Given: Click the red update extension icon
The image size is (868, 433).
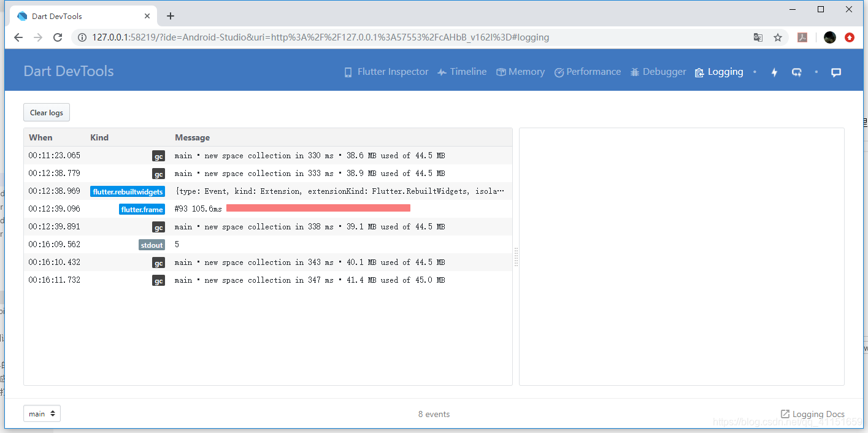Looking at the screenshot, I should click(x=850, y=37).
